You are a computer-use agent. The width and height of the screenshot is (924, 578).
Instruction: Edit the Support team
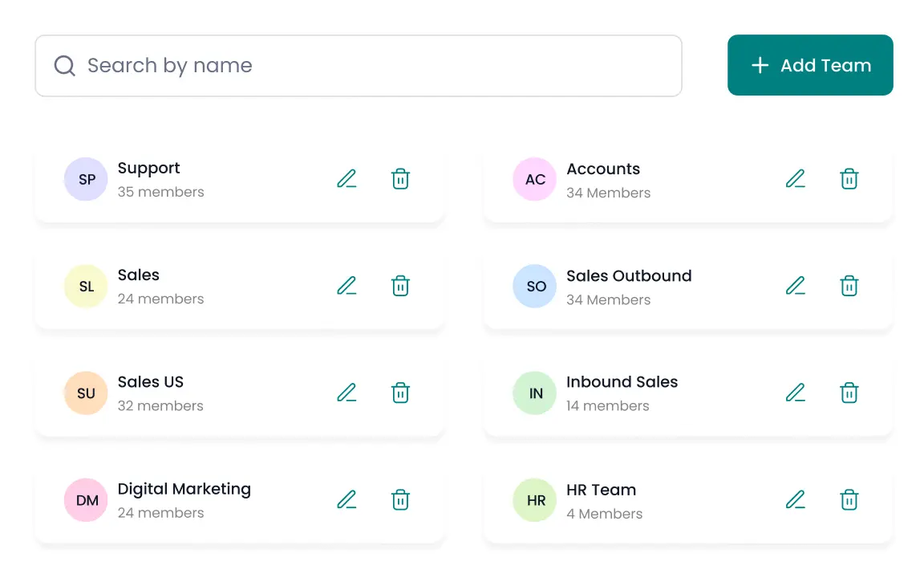[346, 179]
